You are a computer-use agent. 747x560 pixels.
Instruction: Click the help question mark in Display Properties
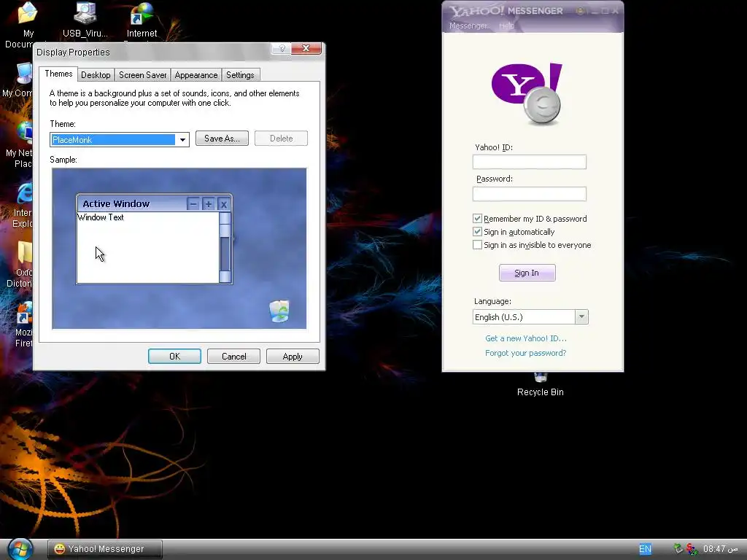[282, 48]
